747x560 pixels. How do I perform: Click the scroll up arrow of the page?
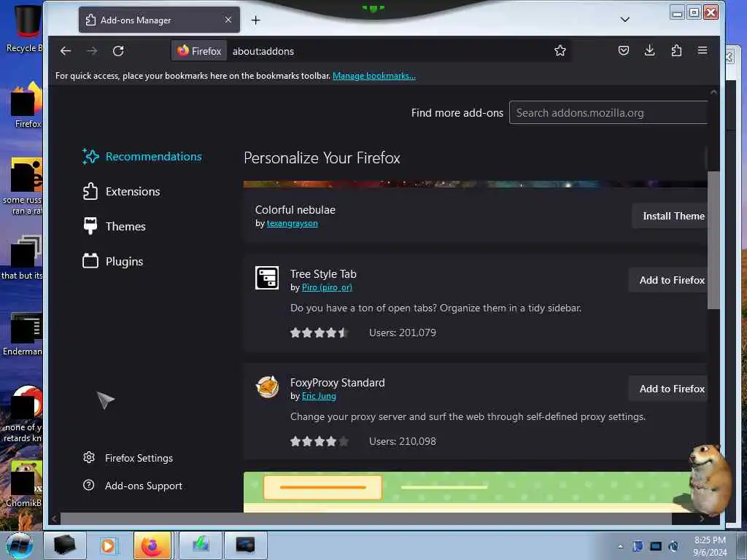coord(713,92)
